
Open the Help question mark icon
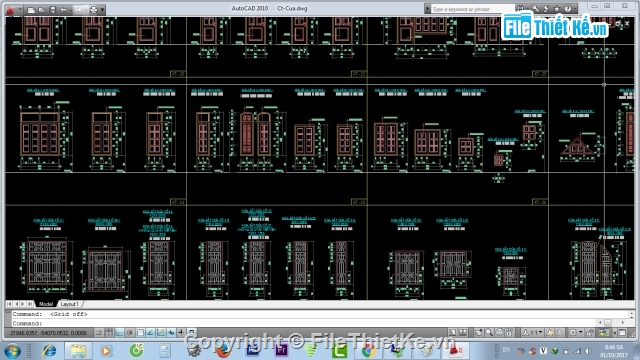pyautogui.click(x=568, y=9)
